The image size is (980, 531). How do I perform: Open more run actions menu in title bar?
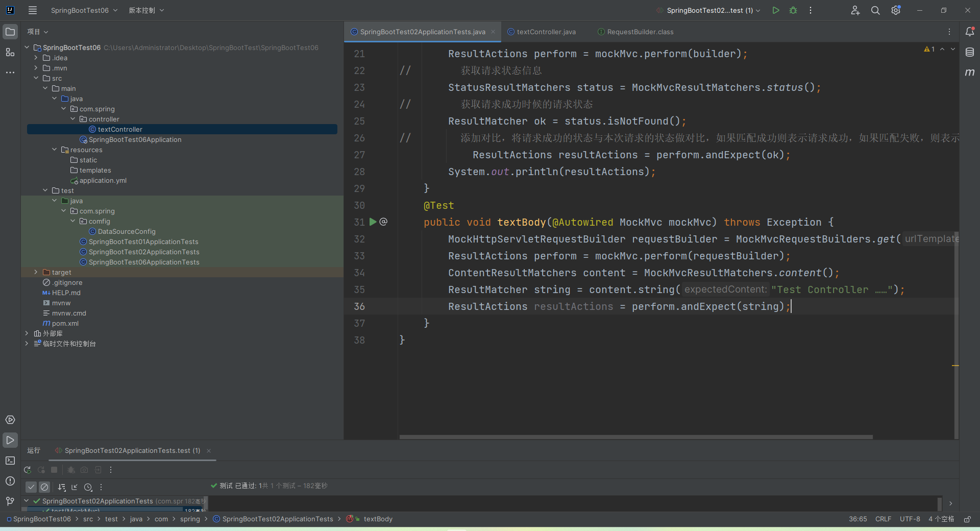(811, 10)
